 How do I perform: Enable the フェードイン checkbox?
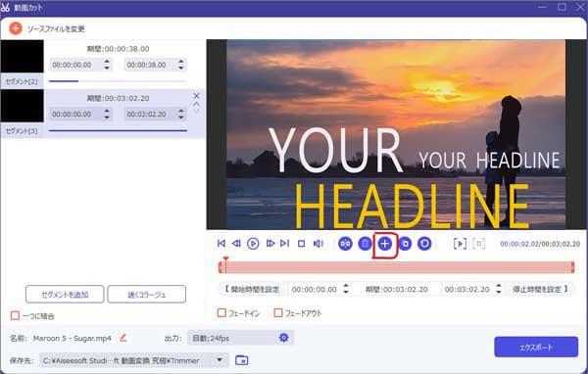(221, 312)
